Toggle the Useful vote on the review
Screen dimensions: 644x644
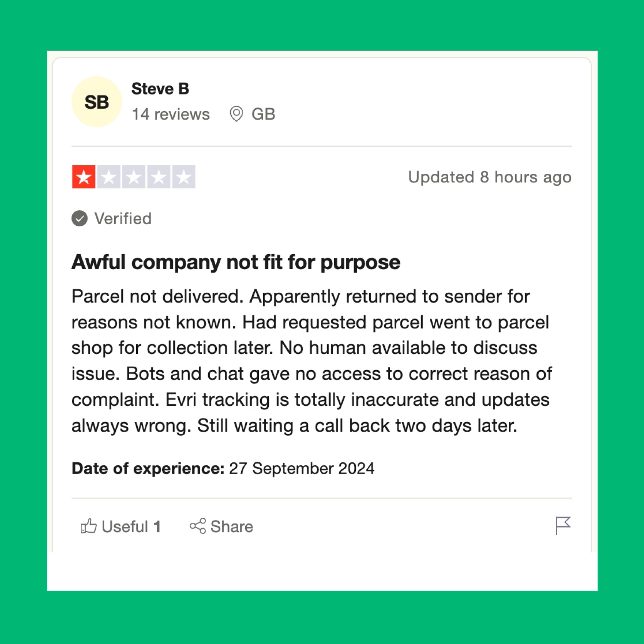[120, 526]
